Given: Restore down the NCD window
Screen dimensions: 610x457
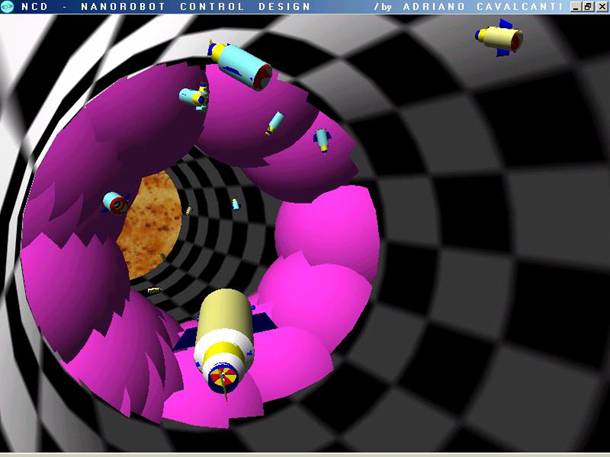Looking at the screenshot, I should point(588,7).
